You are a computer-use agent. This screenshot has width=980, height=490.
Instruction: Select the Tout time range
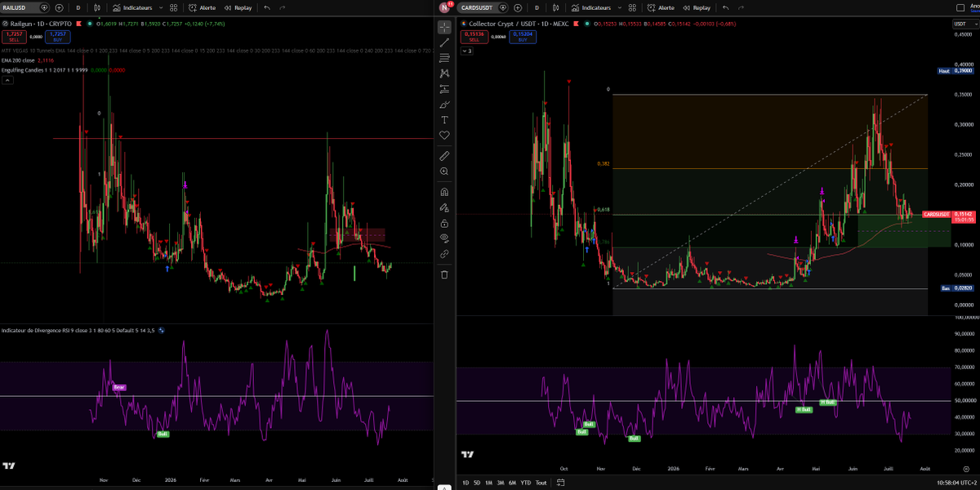(541, 483)
